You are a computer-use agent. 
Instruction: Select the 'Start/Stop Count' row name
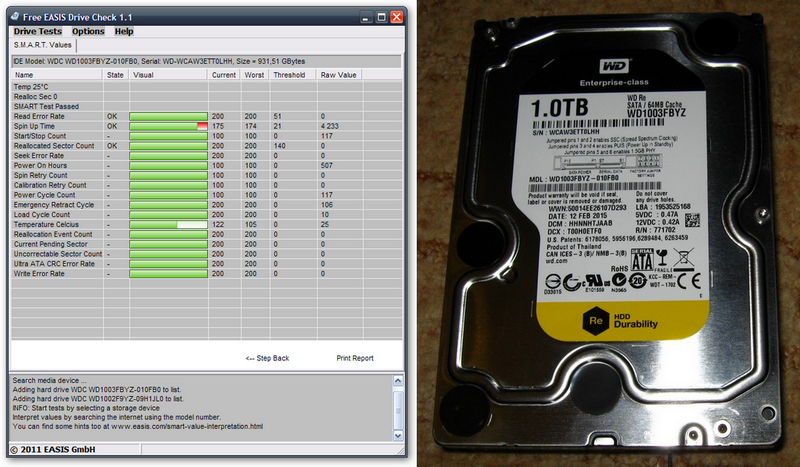click(x=40, y=136)
